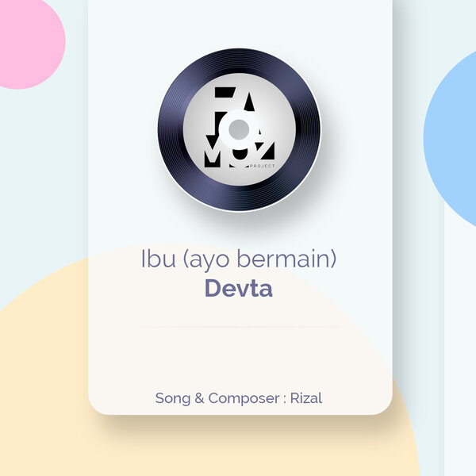Click the thin divider line below Devta
Screen dimensions: 476x476
(x=240, y=327)
